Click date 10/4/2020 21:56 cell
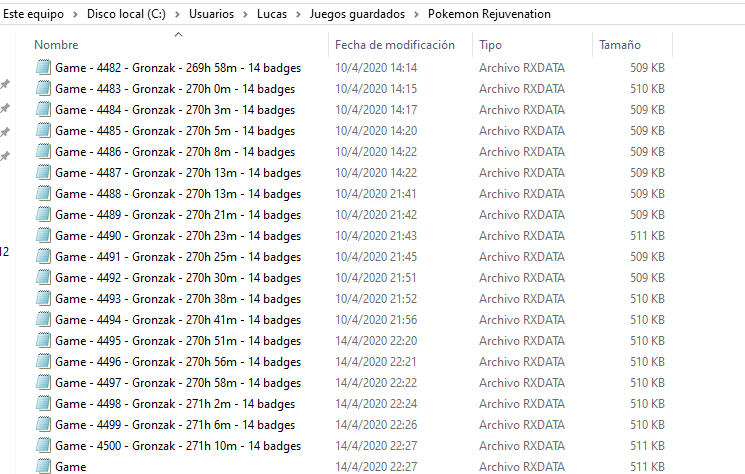Screen dimensions: 745x474 point(376,320)
